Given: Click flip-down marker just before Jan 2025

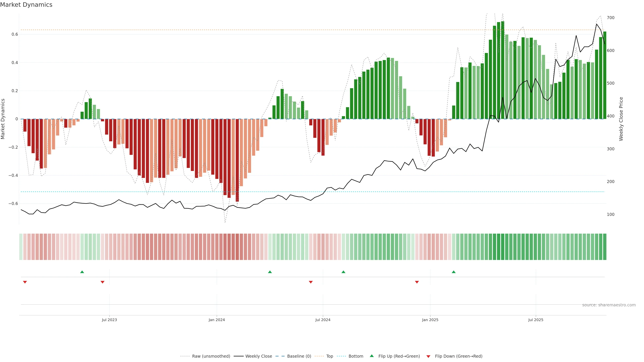Looking at the screenshot, I should 417,282.
